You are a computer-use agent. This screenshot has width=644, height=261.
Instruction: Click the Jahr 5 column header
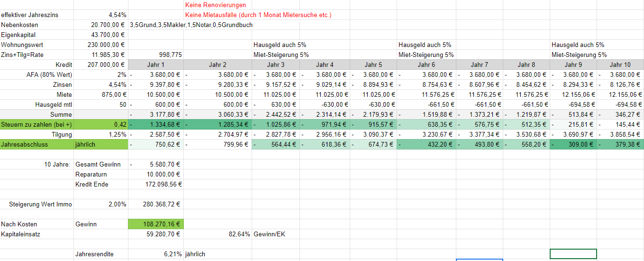[x=373, y=65]
